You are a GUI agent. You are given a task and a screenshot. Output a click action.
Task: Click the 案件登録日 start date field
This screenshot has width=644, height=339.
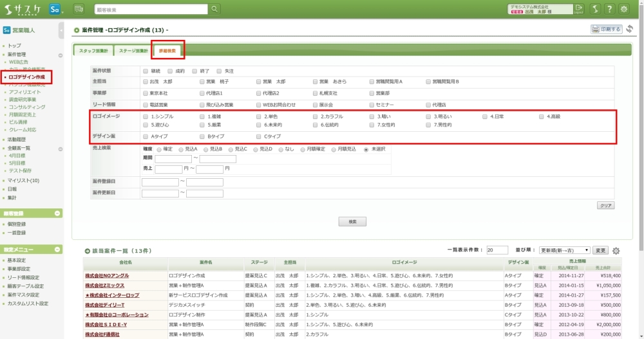point(160,182)
